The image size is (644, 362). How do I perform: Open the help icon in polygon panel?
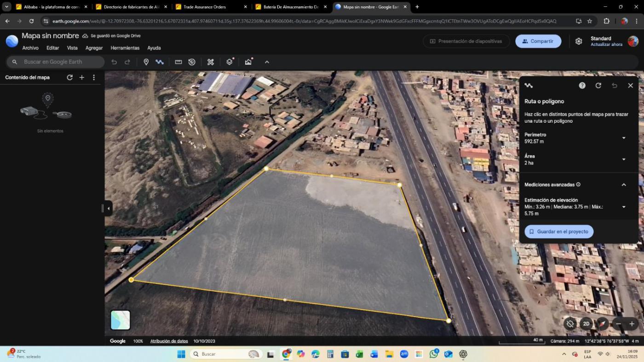[582, 85]
